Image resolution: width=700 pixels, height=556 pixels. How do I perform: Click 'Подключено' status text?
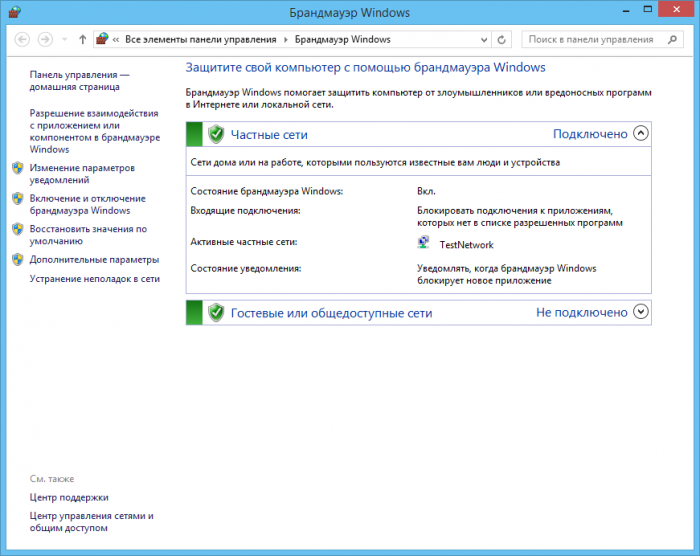coord(590,134)
